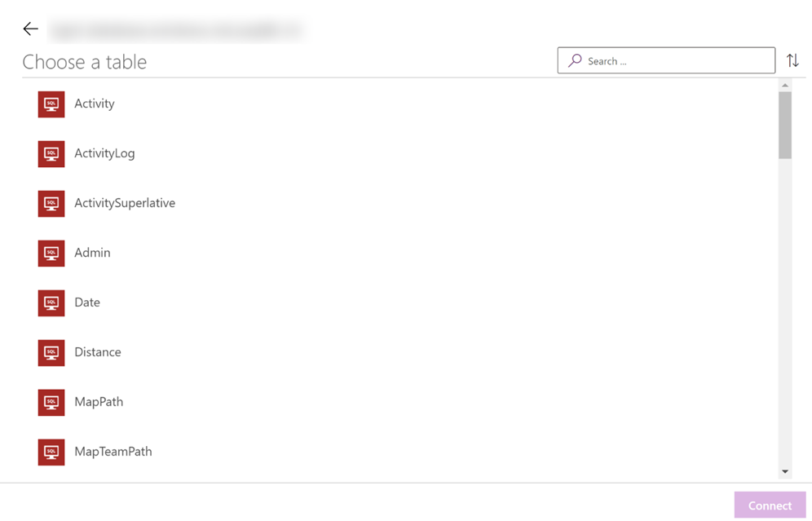Click the back arrow icon
812x521 pixels.
pyautogui.click(x=30, y=29)
